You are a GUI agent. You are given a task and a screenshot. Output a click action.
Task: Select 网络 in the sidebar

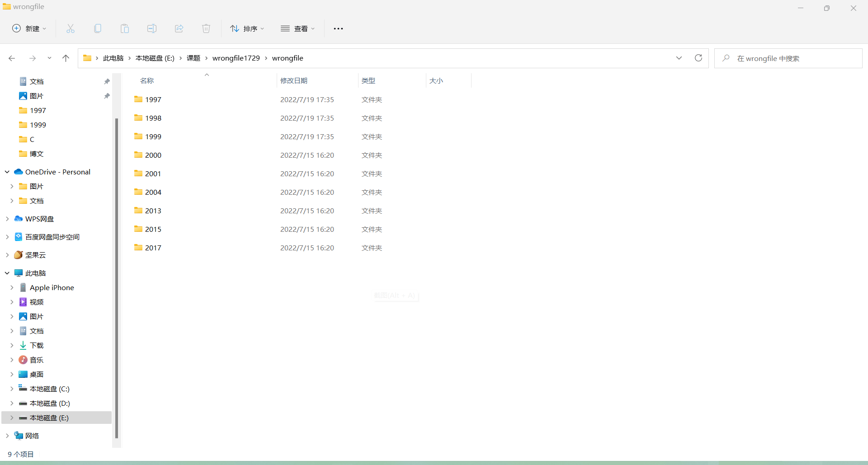(32, 436)
